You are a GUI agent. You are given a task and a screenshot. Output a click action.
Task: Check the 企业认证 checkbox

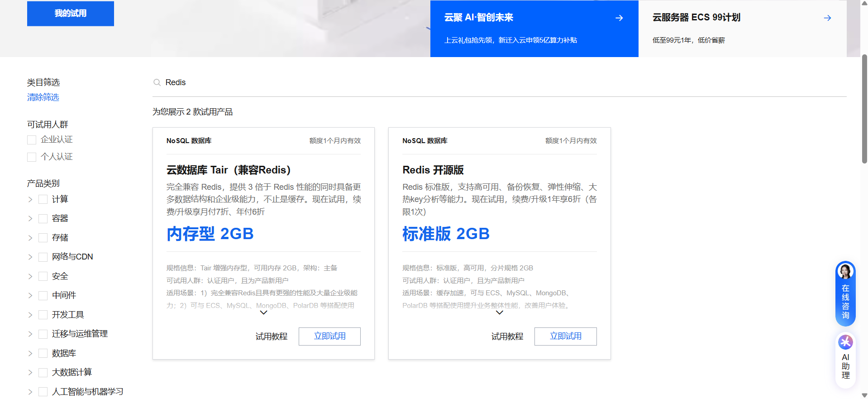coord(32,140)
